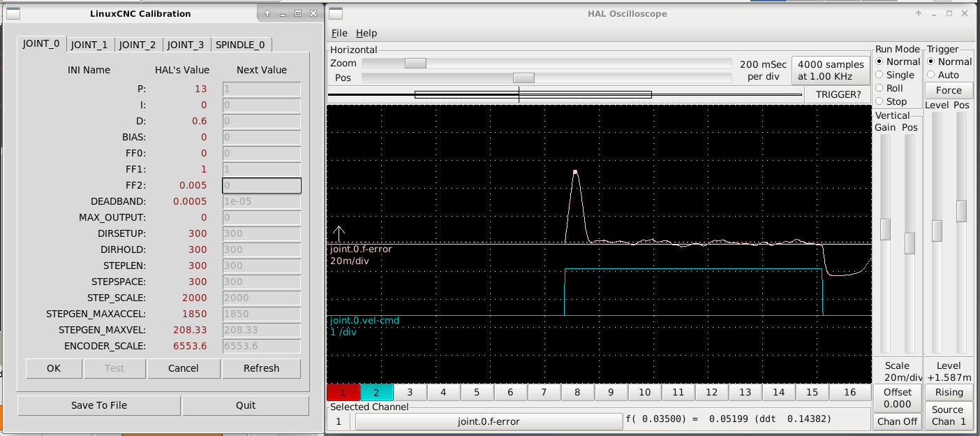
Task: Select oscilloscope channel 2
Action: (376, 392)
